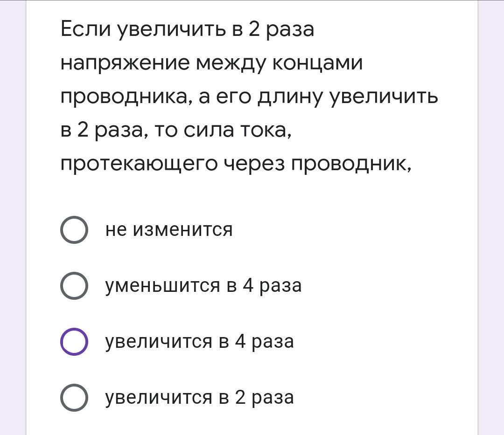Image resolution: width=504 pixels, height=435 pixels.
Task: Select the 'уменьшится в 4 раза' radio circle
Action: click(x=74, y=286)
